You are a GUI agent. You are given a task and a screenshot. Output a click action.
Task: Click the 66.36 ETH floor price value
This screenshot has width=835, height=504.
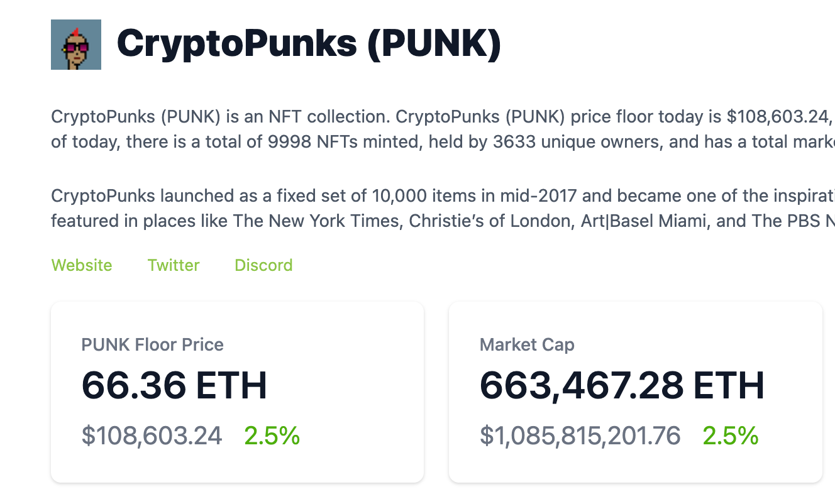click(x=174, y=386)
